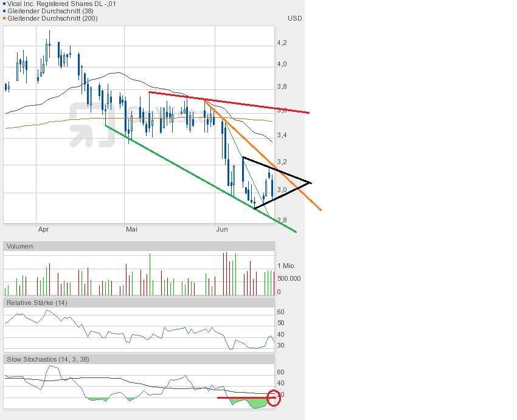Click the lower end of the green trendline
517x420 pixels.
(295, 231)
